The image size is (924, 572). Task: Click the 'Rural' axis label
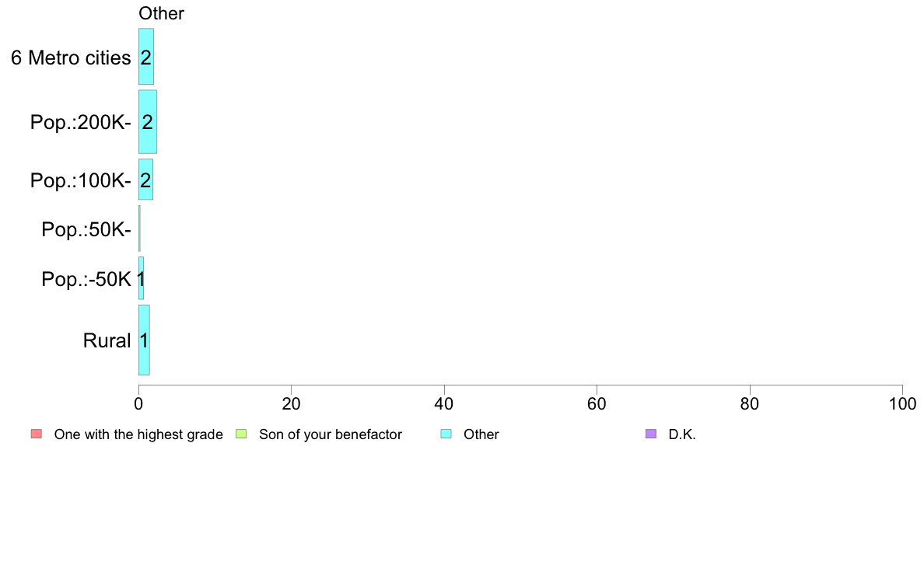tap(107, 340)
